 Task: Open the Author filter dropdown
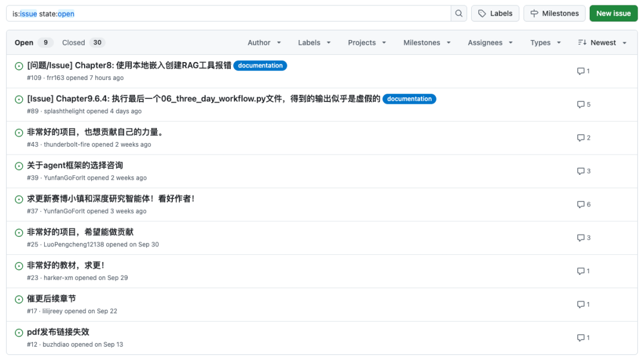264,42
